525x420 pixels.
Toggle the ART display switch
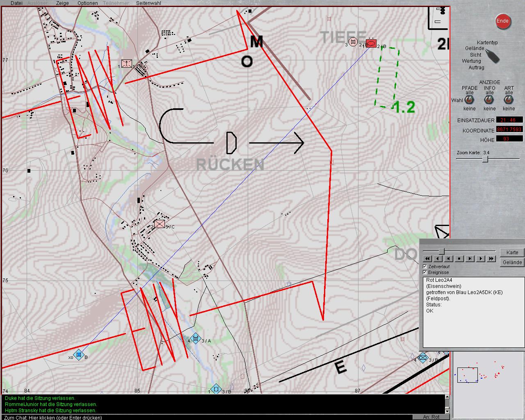(509, 100)
